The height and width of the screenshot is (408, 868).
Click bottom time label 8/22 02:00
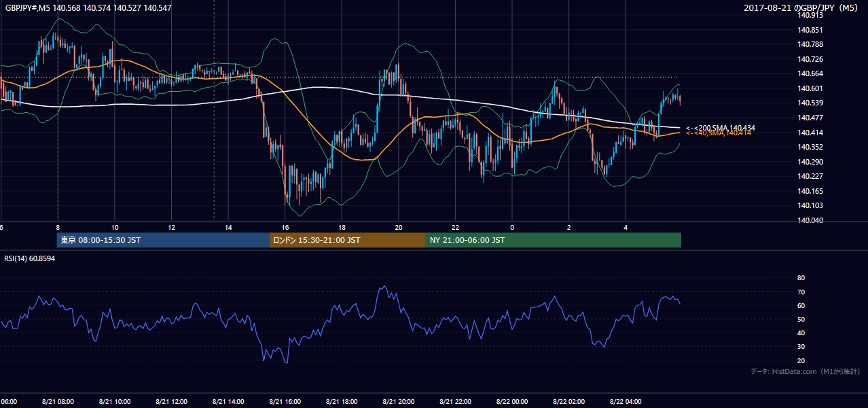[x=568, y=402]
